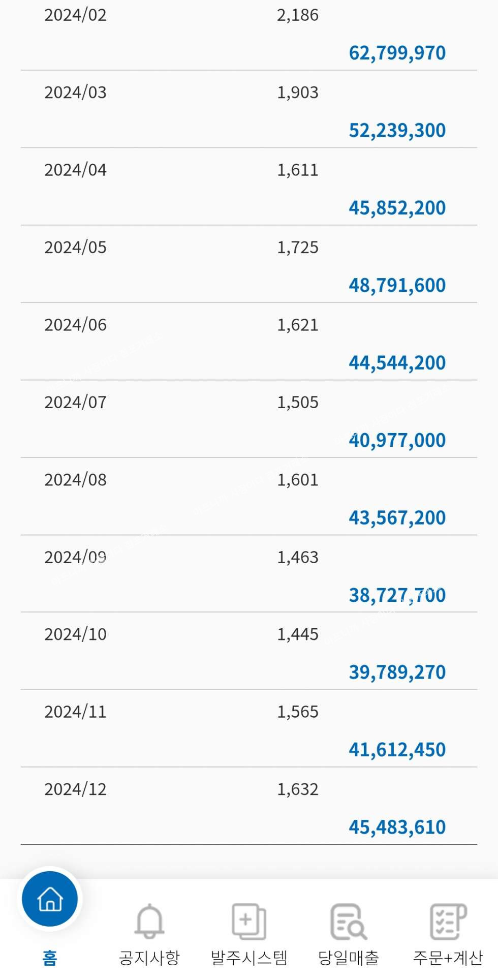Open the order system icon

click(x=248, y=921)
